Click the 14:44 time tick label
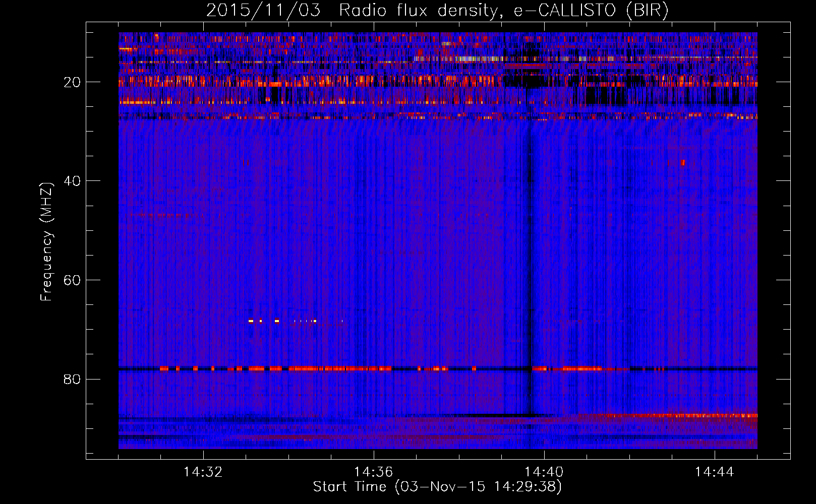The image size is (816, 504). (715, 472)
